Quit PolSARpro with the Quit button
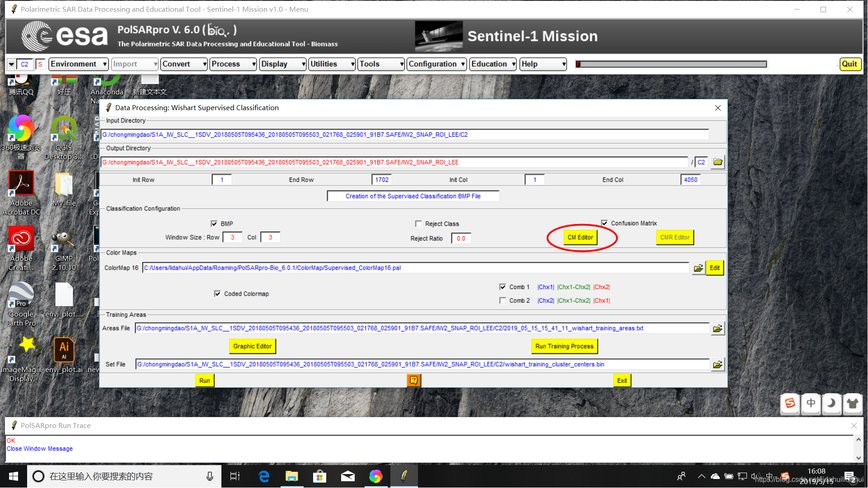 tap(849, 64)
